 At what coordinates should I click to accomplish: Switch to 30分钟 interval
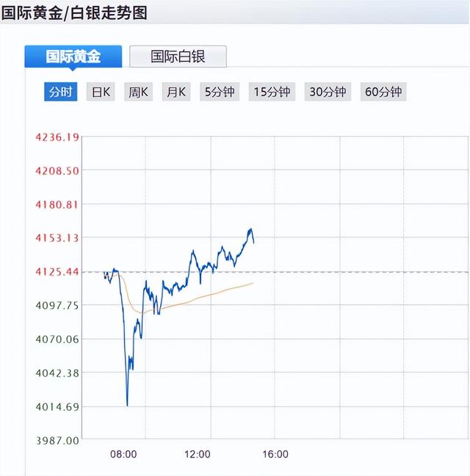328,92
